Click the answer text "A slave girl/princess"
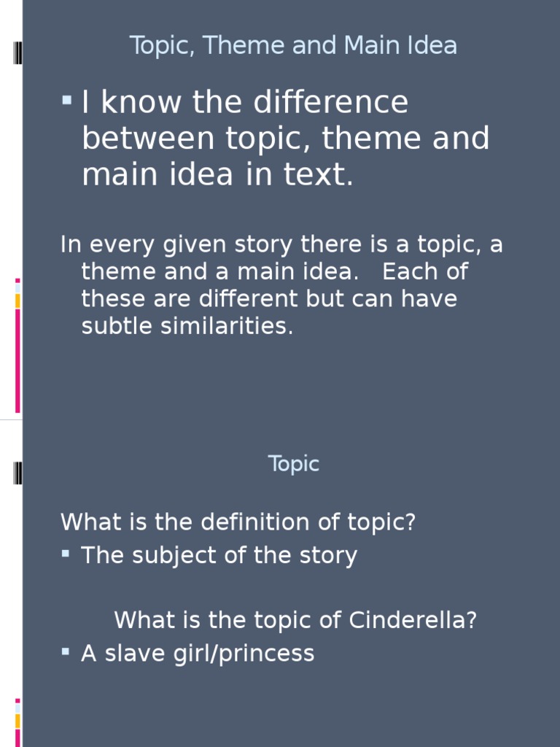Screen dimensions: 560x747 click(198, 653)
